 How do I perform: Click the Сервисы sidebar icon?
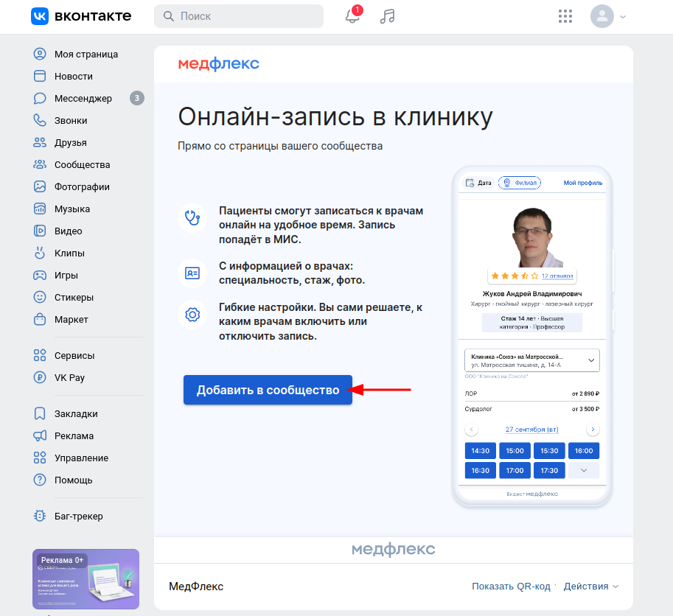pyautogui.click(x=40, y=355)
